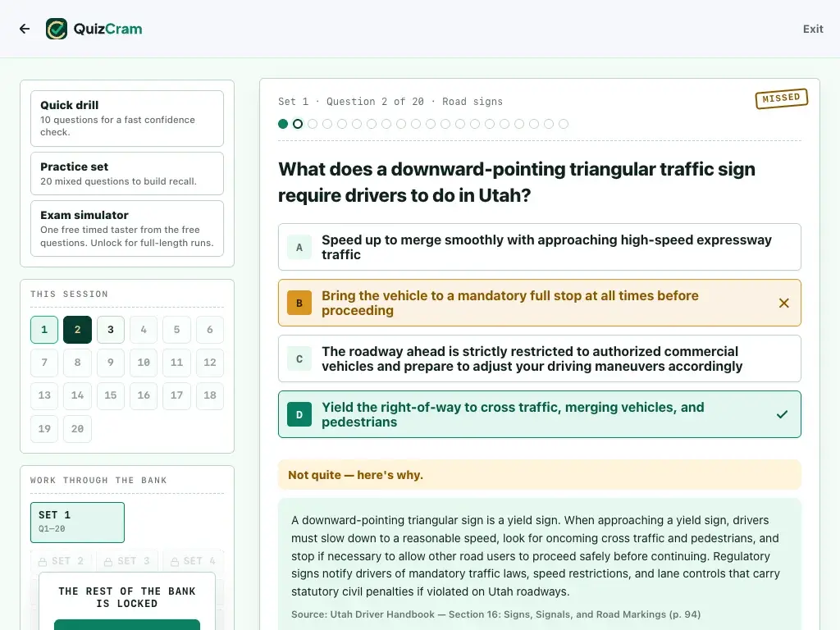
Task: Go to question 14 in session grid
Action: [78, 395]
